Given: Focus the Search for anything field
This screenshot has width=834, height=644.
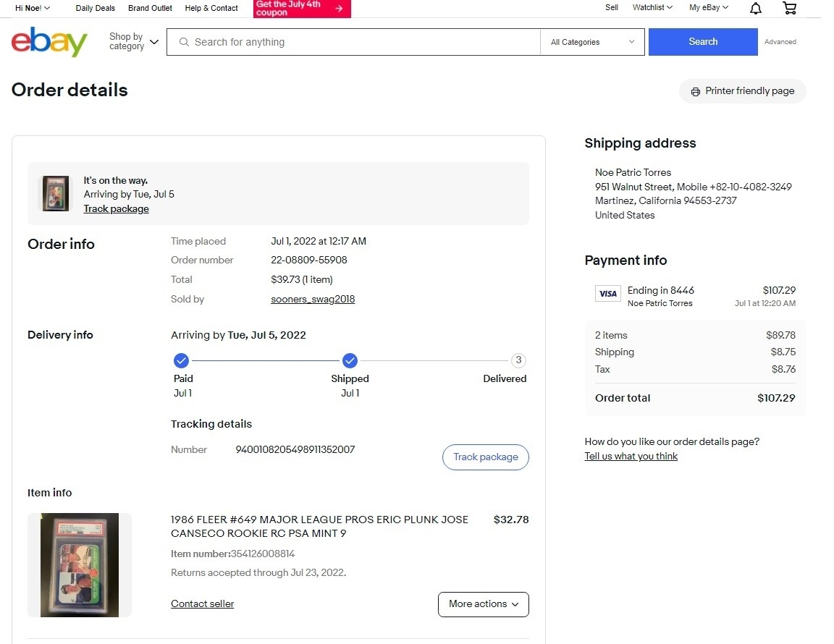Looking at the screenshot, I should tap(354, 42).
